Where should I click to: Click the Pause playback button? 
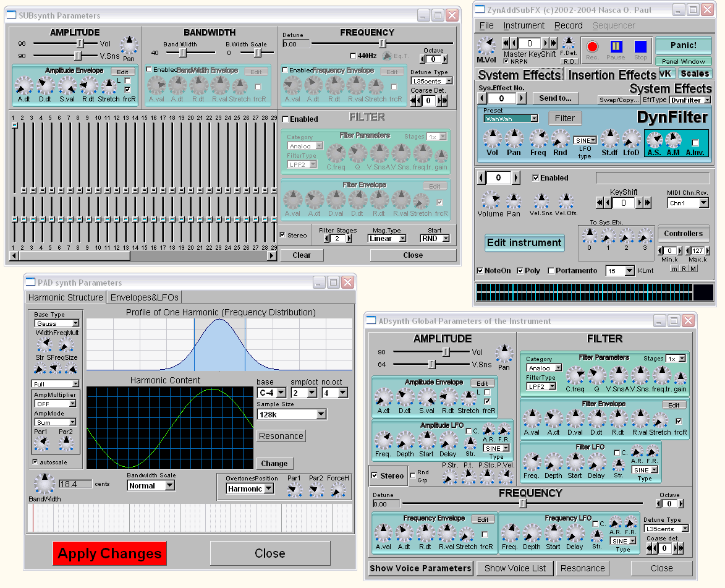(616, 46)
